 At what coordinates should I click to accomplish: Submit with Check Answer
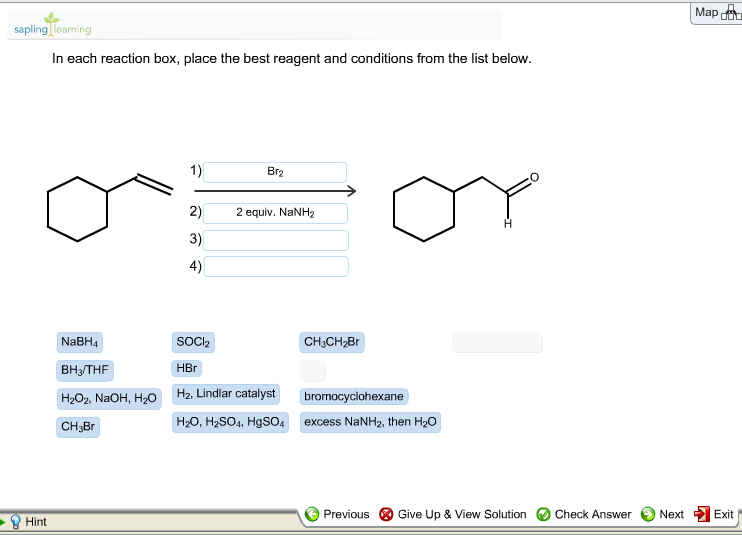pos(584,514)
